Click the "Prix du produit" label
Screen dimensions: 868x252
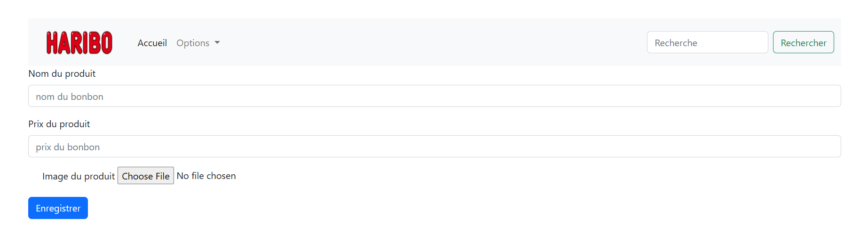point(59,124)
